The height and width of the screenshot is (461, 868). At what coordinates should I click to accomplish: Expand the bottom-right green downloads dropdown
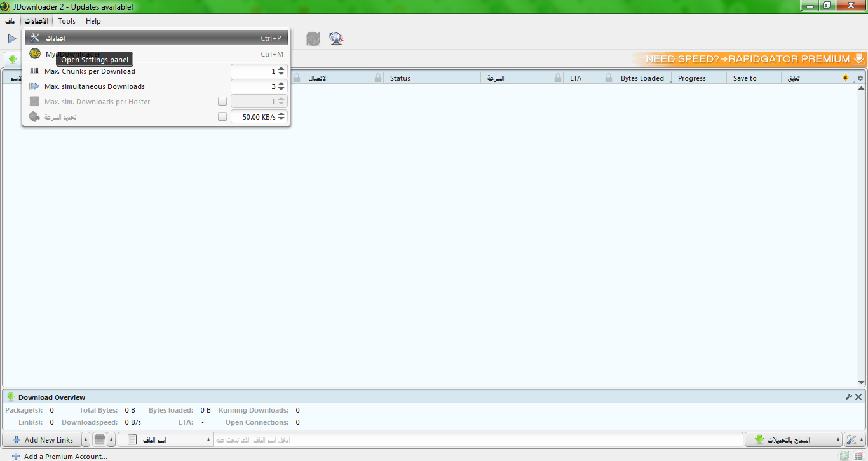[x=837, y=440]
